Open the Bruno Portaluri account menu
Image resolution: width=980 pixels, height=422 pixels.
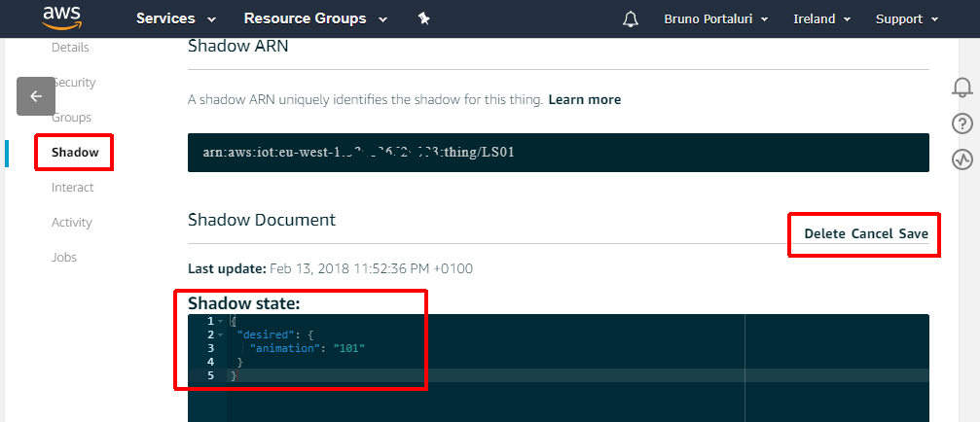(x=715, y=19)
